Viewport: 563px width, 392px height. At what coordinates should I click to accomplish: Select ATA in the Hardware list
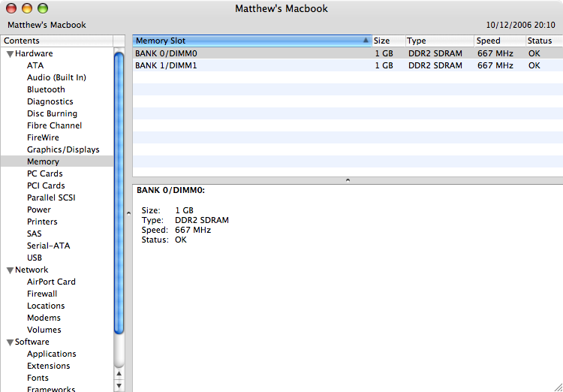click(35, 66)
